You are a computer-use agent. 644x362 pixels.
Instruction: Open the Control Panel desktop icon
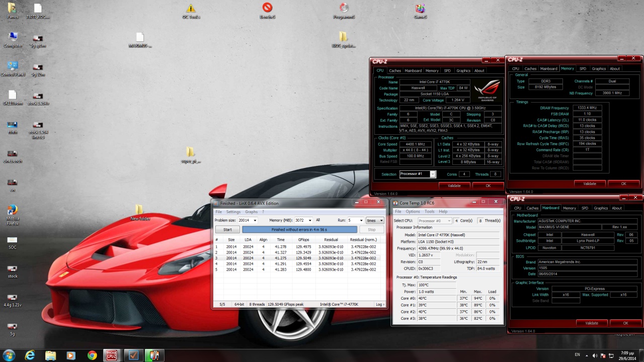[x=13, y=69]
